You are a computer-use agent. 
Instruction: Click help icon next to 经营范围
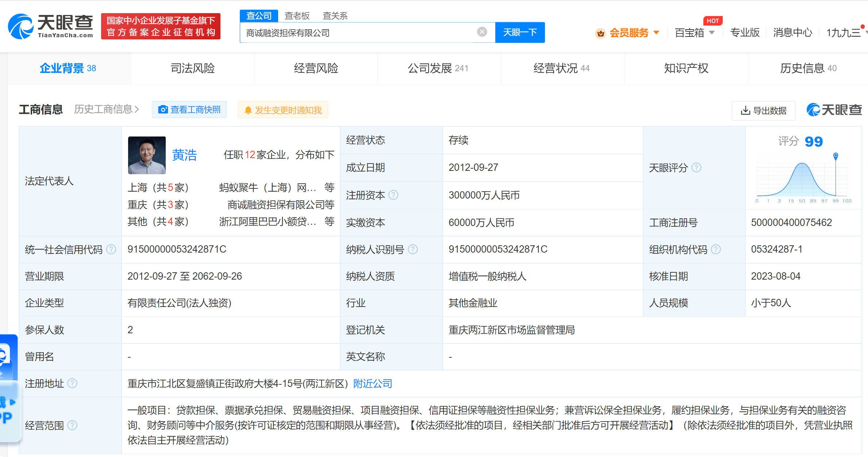tap(73, 425)
